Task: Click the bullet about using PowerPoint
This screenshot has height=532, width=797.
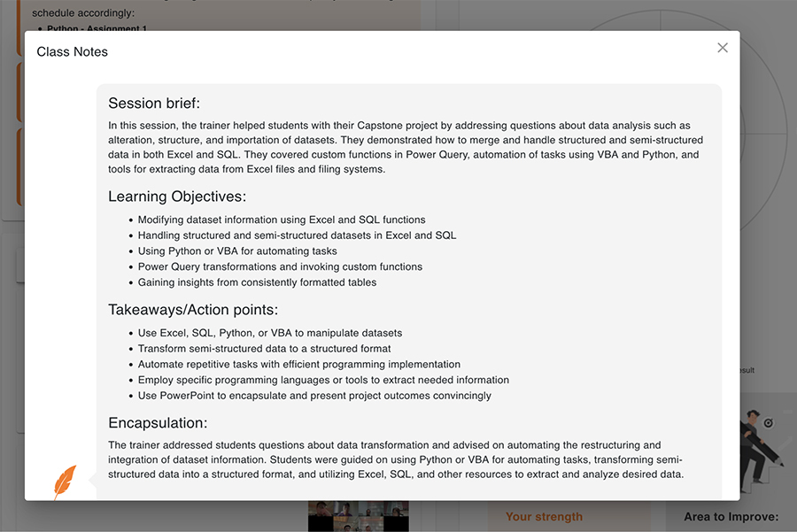Action: tap(315, 396)
